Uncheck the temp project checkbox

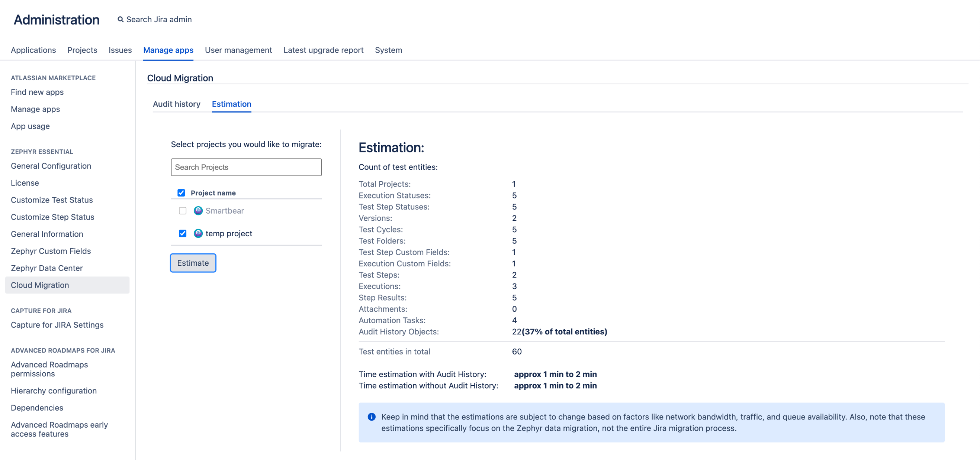182,233
